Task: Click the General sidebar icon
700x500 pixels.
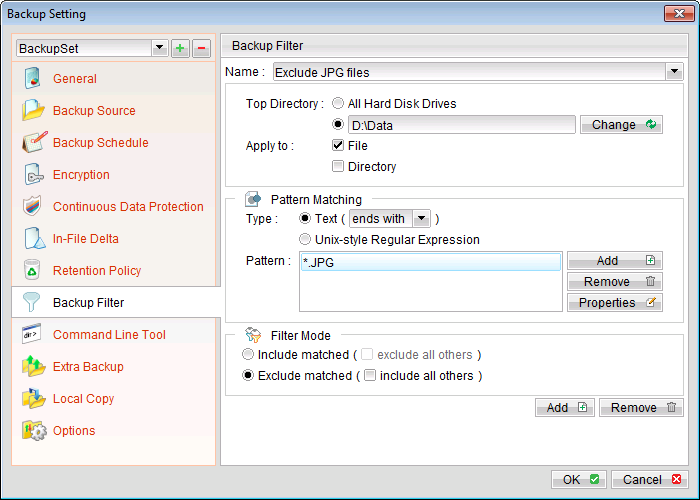Action: point(33,79)
